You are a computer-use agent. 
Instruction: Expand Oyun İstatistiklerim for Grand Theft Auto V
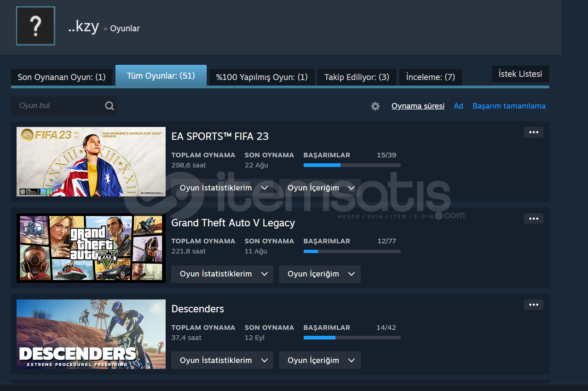pos(222,274)
